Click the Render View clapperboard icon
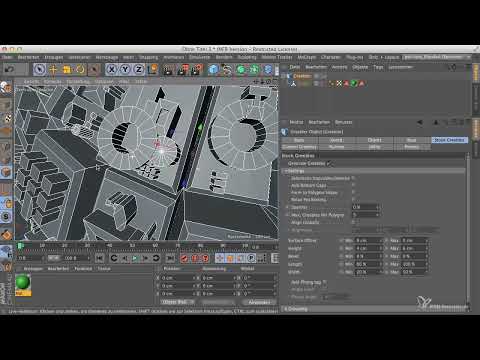 click(168, 69)
